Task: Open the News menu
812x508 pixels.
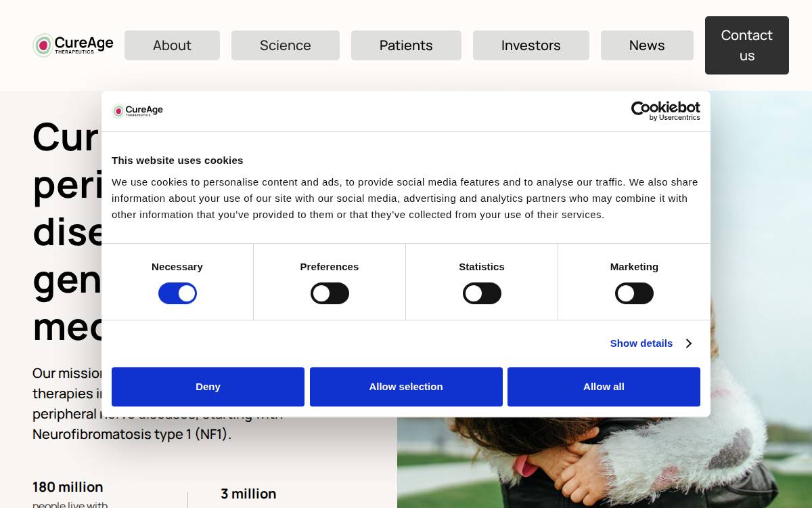Action: [x=647, y=45]
